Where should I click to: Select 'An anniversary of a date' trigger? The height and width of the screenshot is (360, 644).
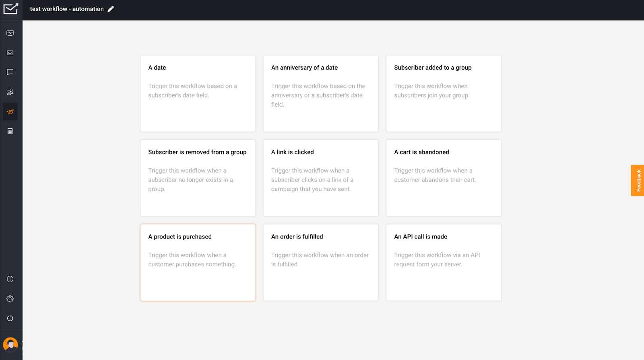click(321, 93)
